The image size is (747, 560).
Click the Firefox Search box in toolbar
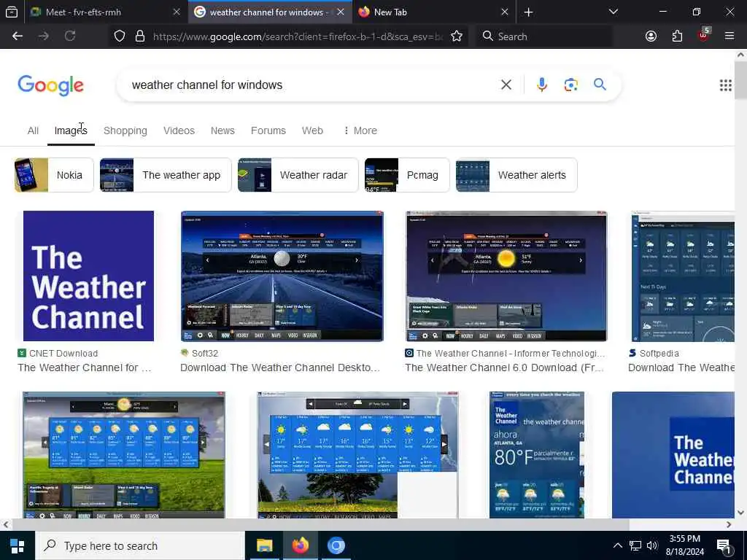click(544, 36)
